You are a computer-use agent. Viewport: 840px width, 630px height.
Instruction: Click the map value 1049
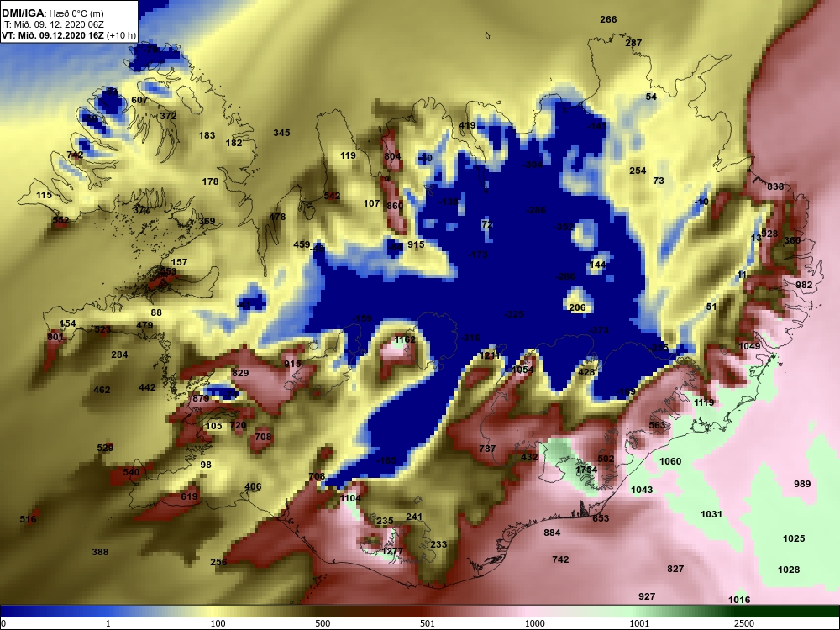[749, 347]
